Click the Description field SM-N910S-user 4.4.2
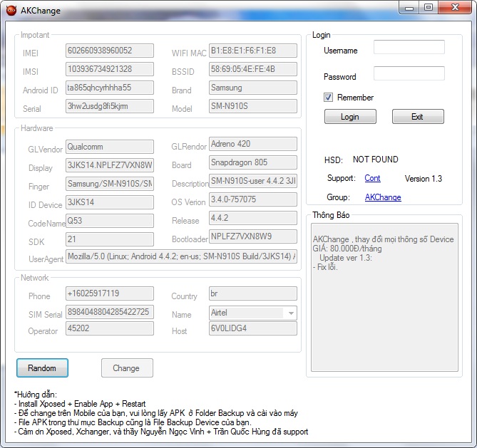Viewport: 477px width, 448px height. [x=253, y=181]
